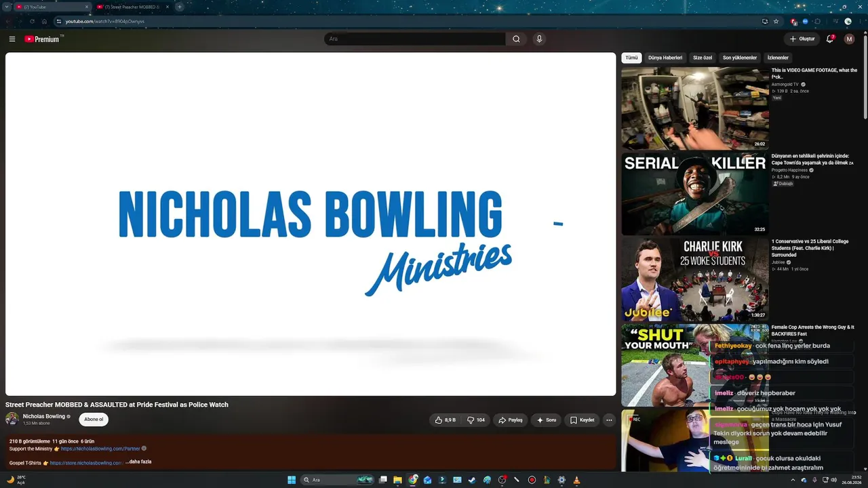The image size is (868, 488).
Task: Bookmark this page with star icon
Action: [x=776, y=21]
